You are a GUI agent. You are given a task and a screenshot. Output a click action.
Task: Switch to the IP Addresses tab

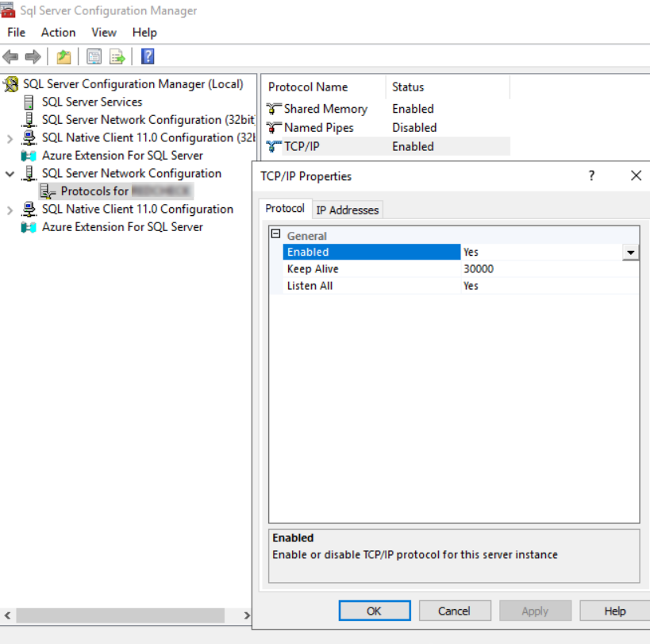pos(347,210)
